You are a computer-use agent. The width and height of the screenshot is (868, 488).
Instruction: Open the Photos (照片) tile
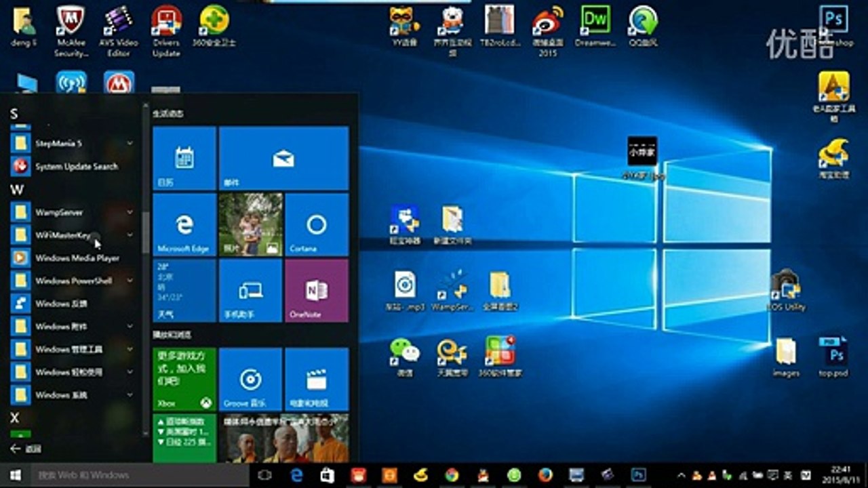click(250, 224)
